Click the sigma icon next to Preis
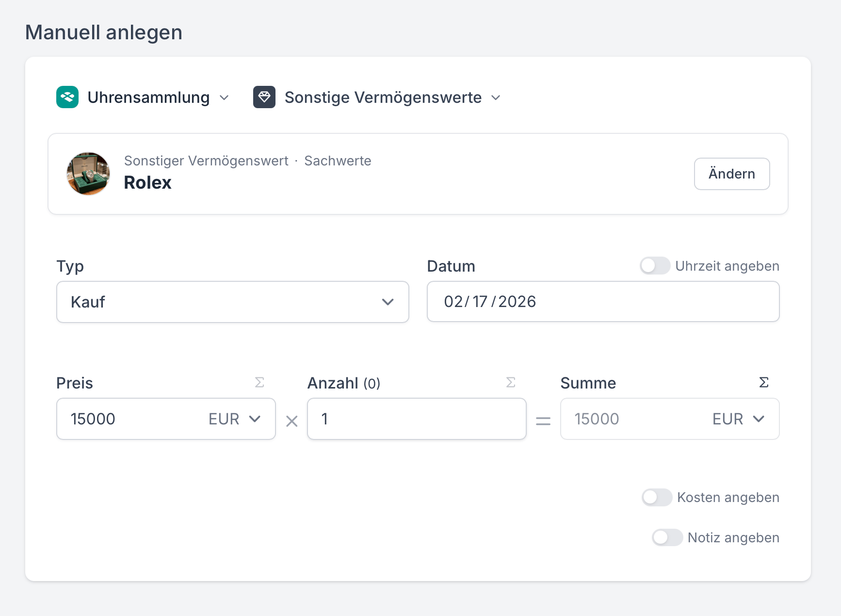Viewport: 841px width, 616px height. (259, 383)
